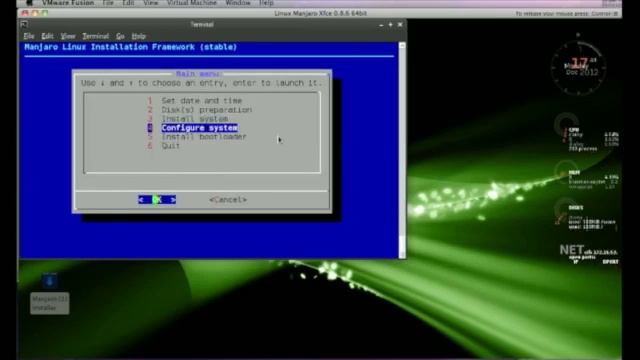Open the Terminal menu in Terminal
This screenshot has width=640, height=360.
pyautogui.click(x=96, y=36)
